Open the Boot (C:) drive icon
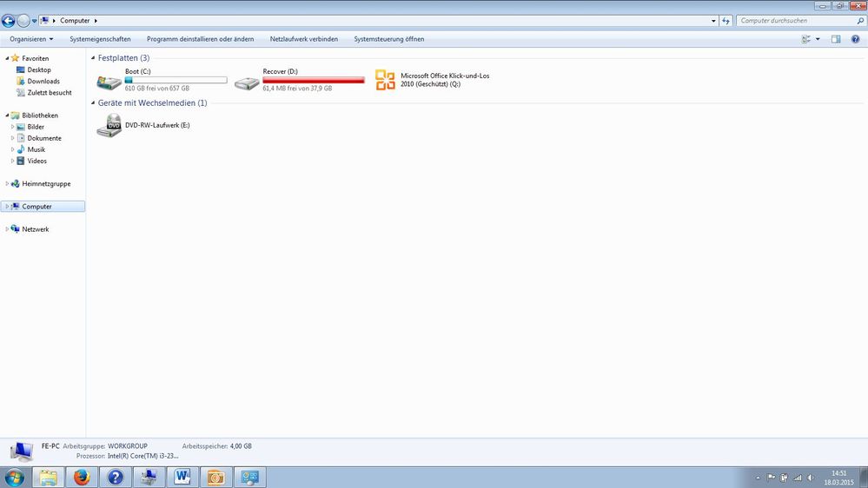The image size is (868, 488). 109,82
